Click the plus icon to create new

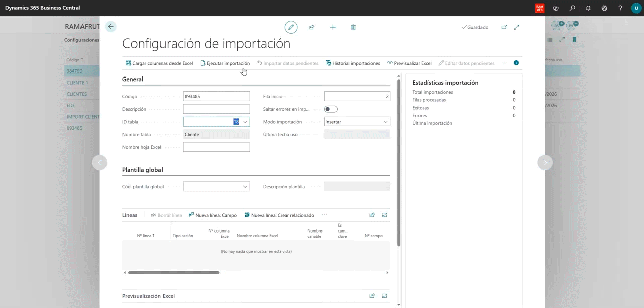333,27
